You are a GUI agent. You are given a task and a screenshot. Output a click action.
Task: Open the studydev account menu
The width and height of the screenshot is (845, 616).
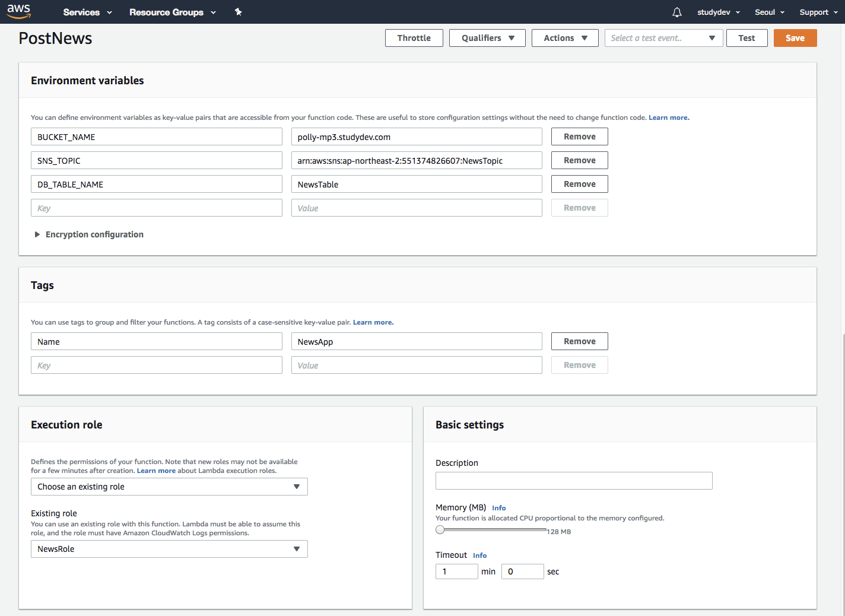point(719,12)
